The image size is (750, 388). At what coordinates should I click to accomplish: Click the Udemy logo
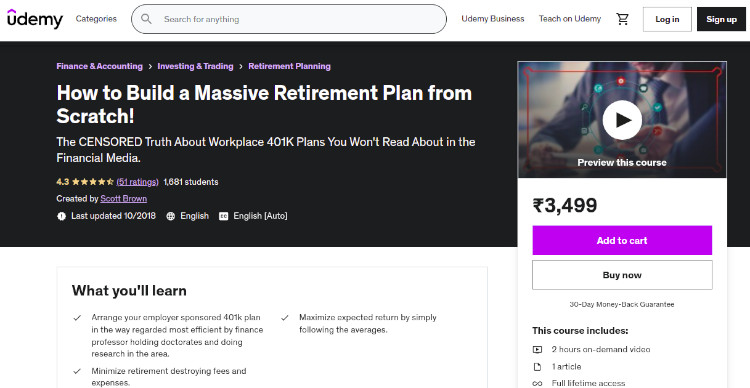click(35, 19)
